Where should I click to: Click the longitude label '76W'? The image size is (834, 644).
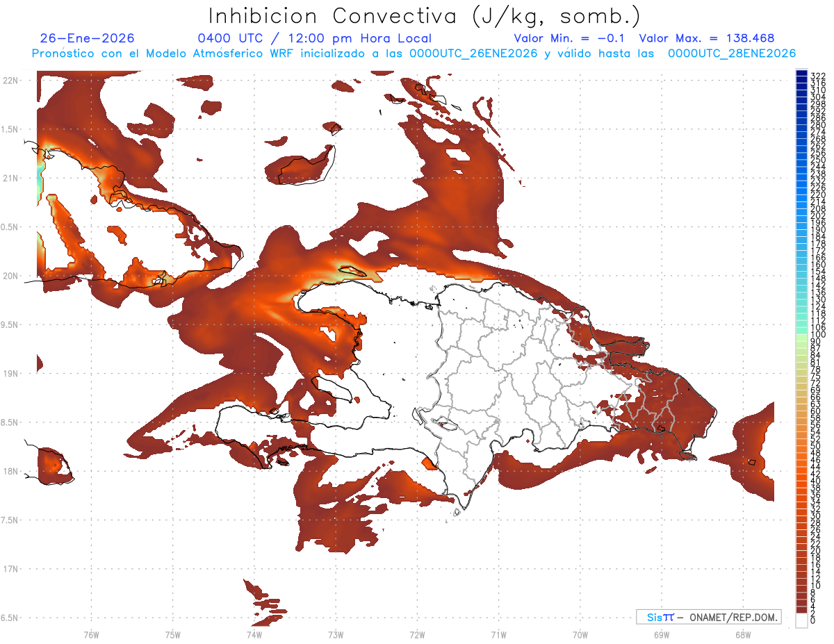[x=91, y=634]
